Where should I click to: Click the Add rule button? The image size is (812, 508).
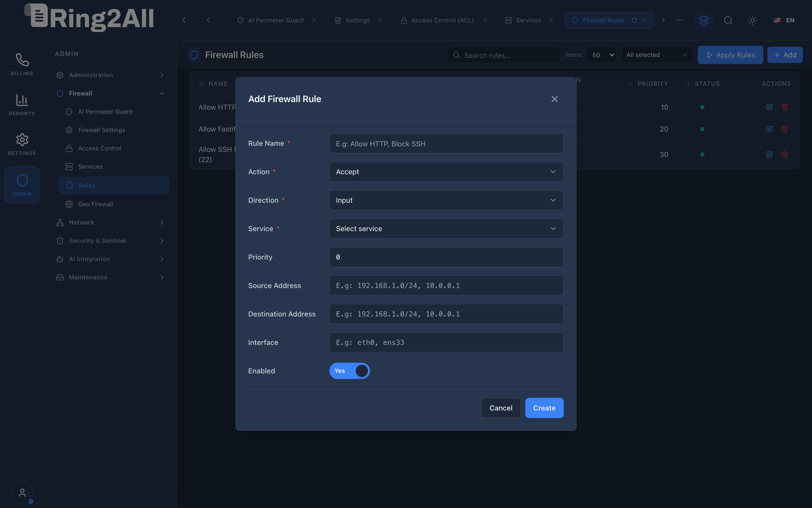coord(785,55)
